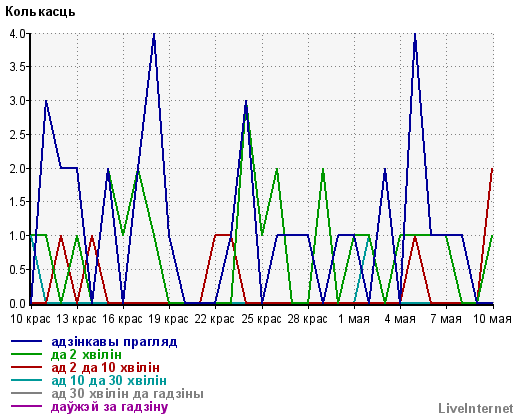Select the адзінкавы прагляд legend label
The height and width of the screenshot is (418, 520).
tap(114, 342)
